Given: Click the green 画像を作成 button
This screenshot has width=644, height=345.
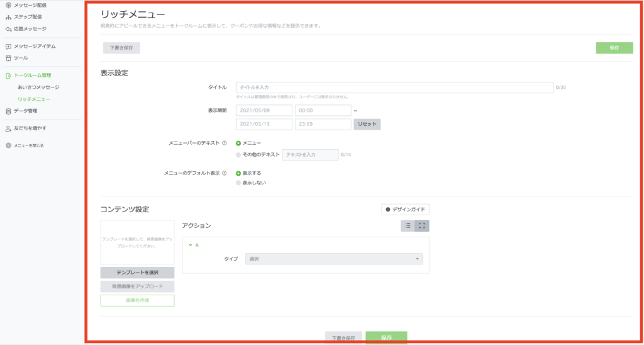Looking at the screenshot, I should click(137, 300).
